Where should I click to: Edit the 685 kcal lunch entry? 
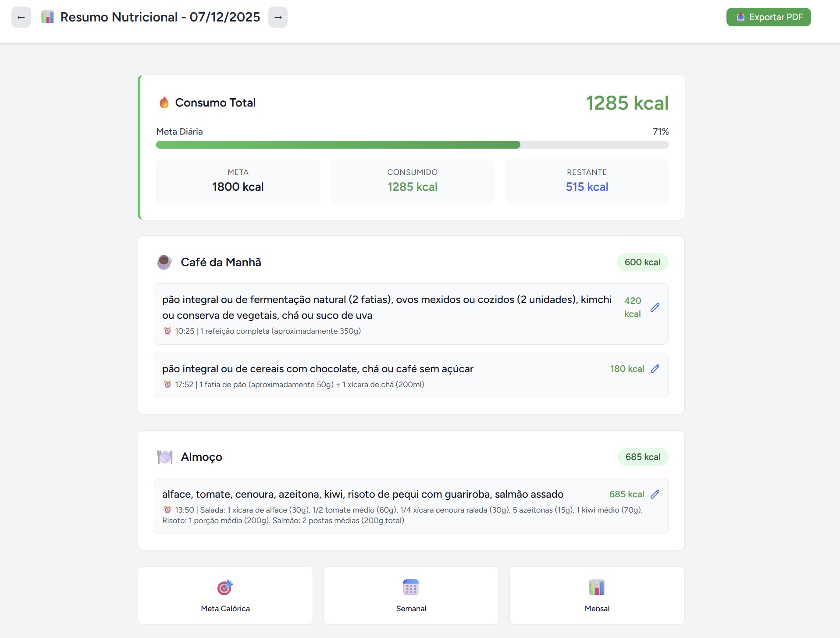(x=655, y=494)
